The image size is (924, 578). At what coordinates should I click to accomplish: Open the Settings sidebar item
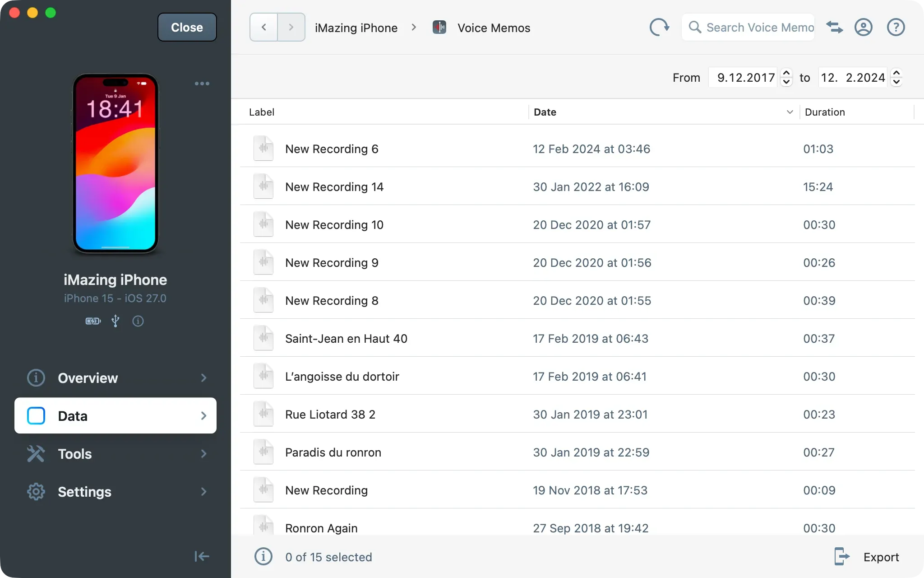(x=115, y=491)
